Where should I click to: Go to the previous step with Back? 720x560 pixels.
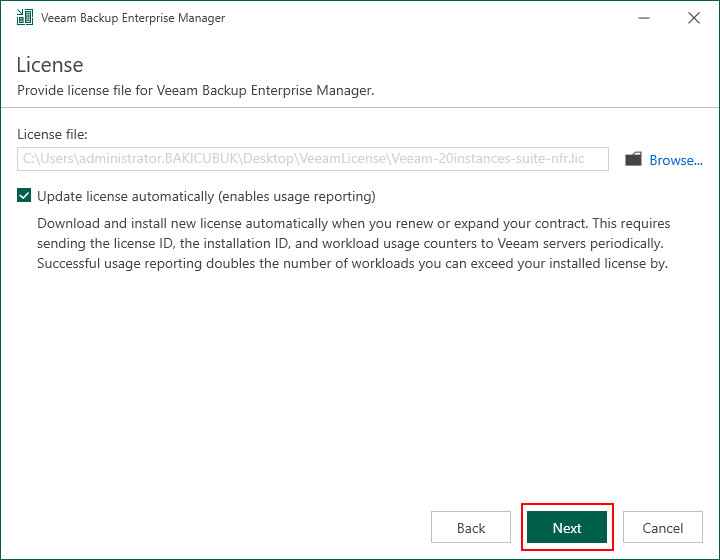coord(471,527)
